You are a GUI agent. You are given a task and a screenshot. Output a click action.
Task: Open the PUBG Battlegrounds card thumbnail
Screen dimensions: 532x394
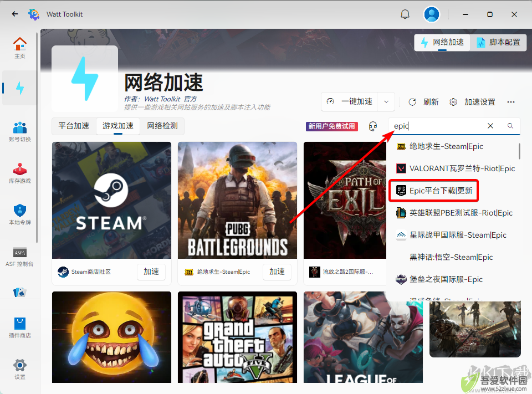coord(238,200)
